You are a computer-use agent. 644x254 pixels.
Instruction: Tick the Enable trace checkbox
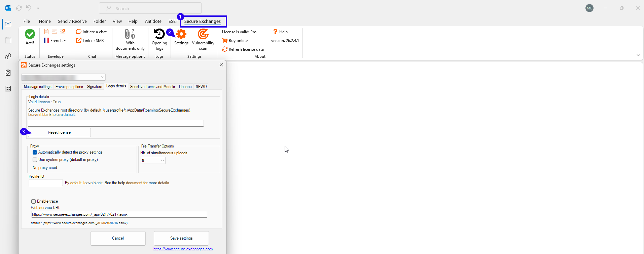pos(33,201)
